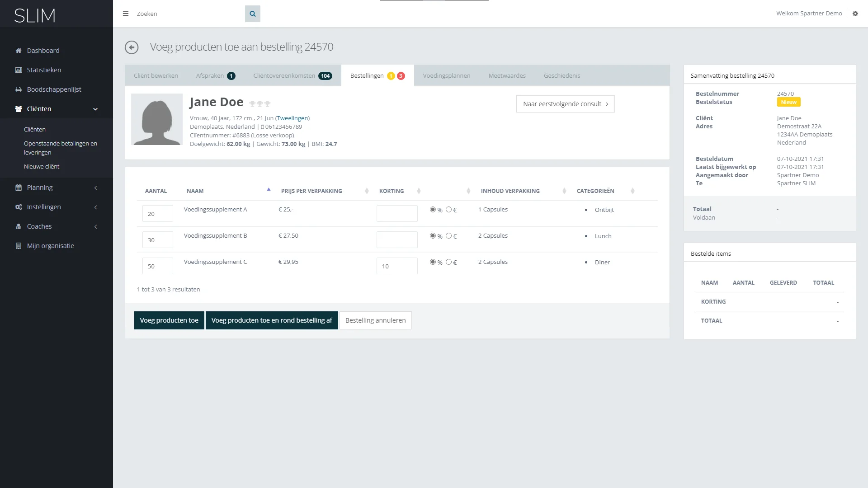Viewport: 868px width, 488px height.
Task: Select euro discount for Voedingssupplement A
Action: [448, 210]
